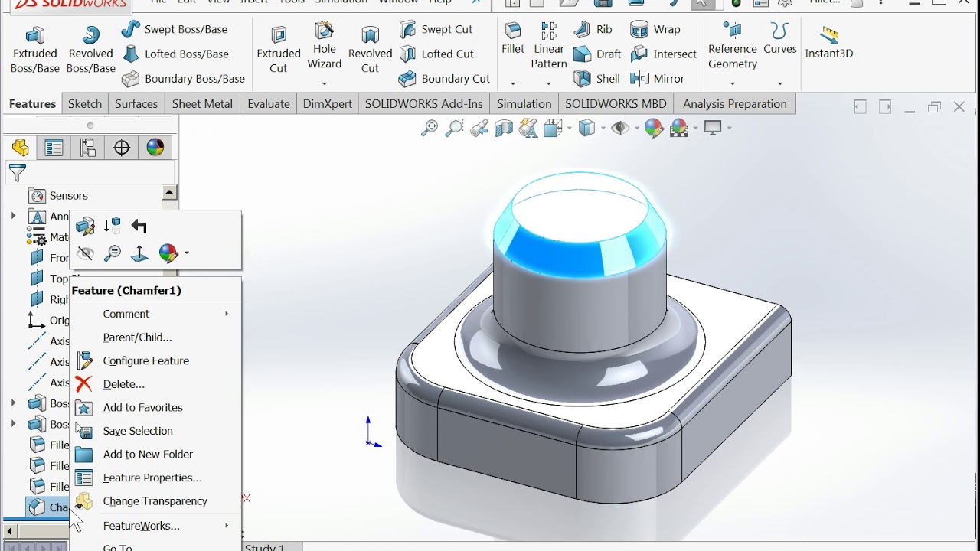Image resolution: width=980 pixels, height=551 pixels.
Task: Click the Wrap tool
Action: pos(655,29)
